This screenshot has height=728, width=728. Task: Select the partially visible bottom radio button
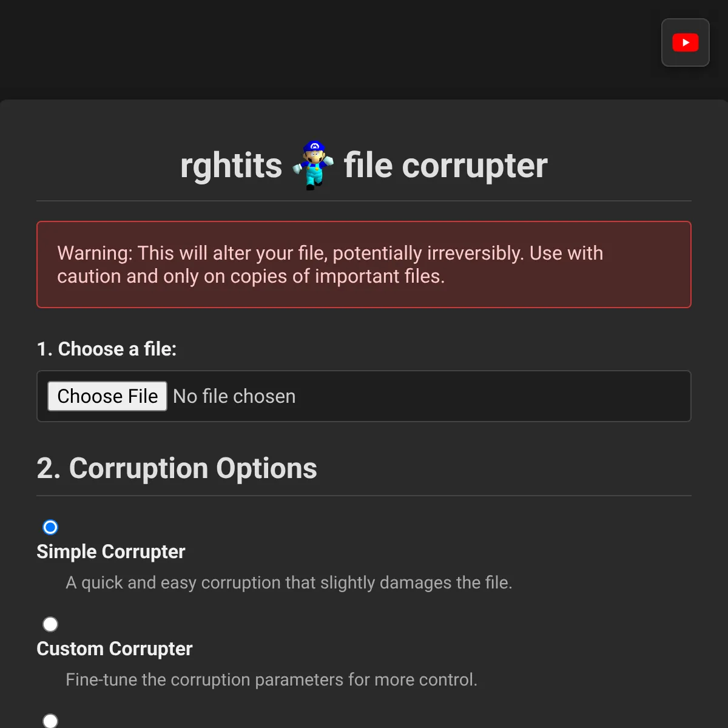[50, 721]
